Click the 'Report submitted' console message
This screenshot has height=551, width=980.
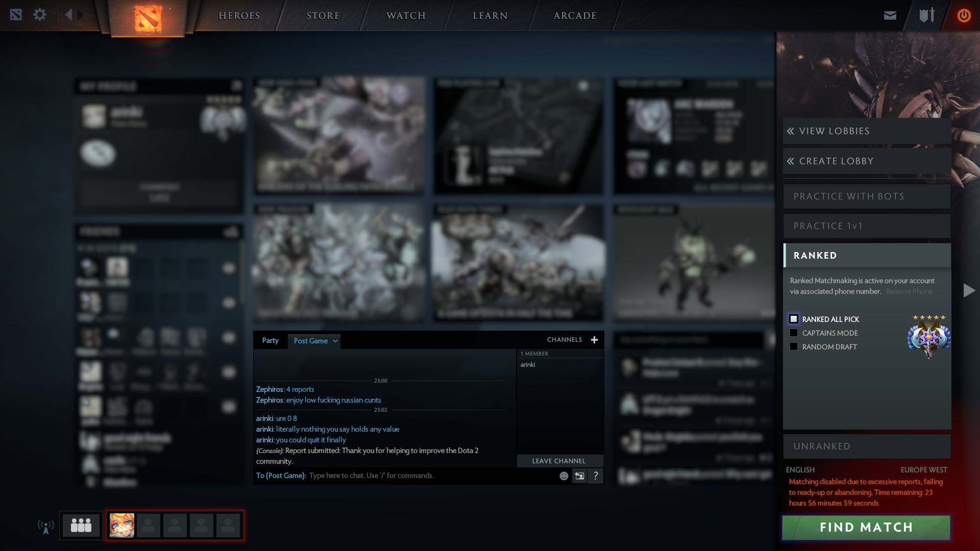367,456
